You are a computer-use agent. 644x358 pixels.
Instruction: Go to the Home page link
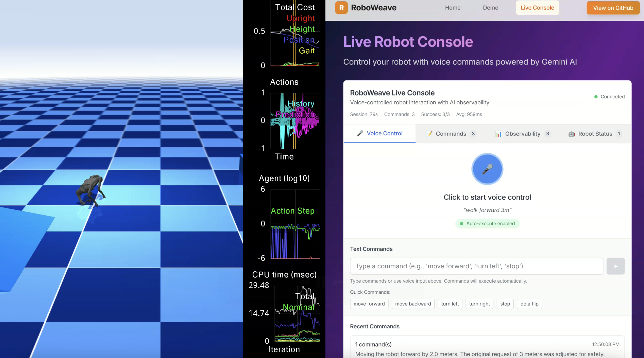[x=452, y=8]
